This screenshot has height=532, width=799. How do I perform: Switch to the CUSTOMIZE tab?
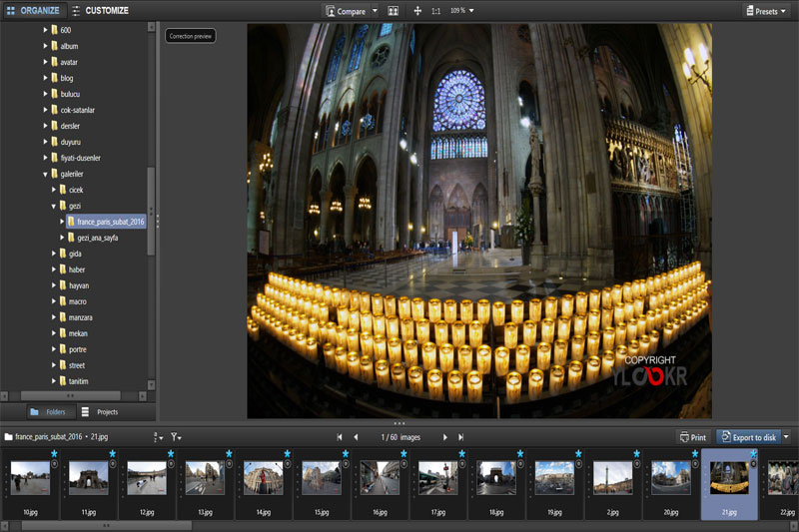pyautogui.click(x=101, y=10)
